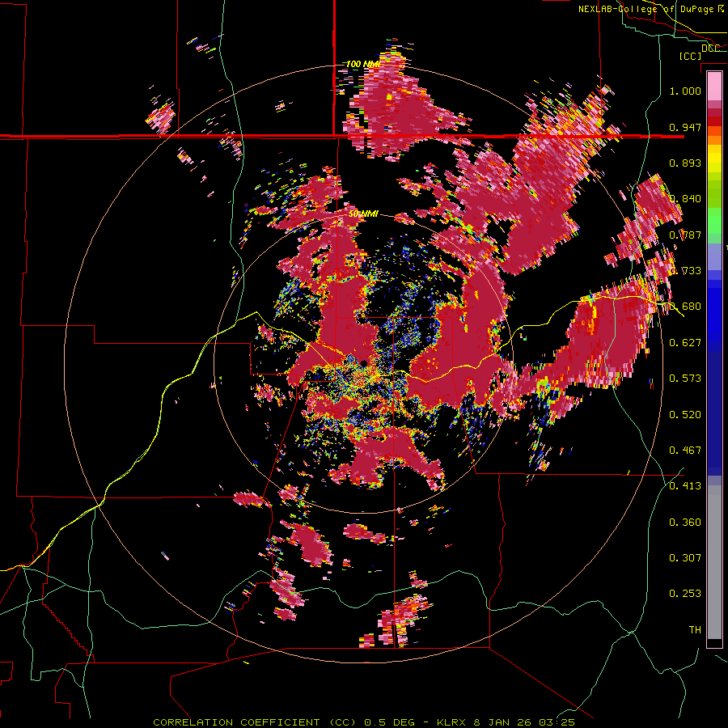Click the 0.893 scale label

[x=685, y=163]
